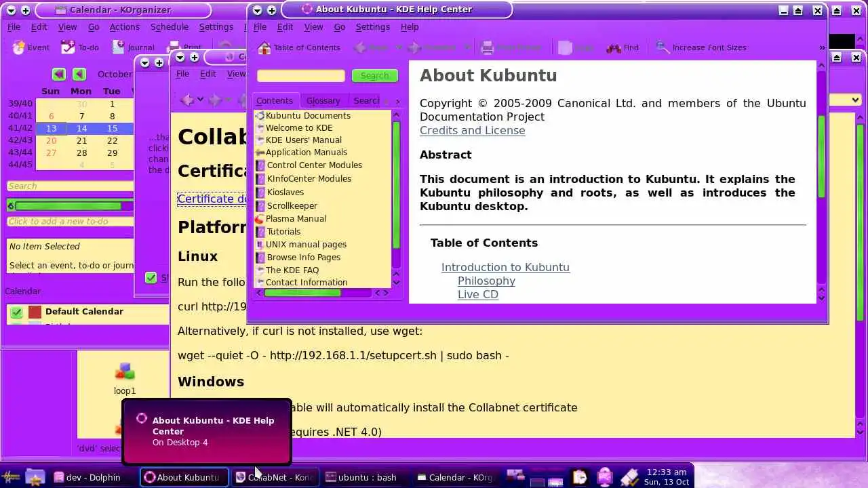Click the New Event icon in KOrganizer
868x488 pixels.
[18, 47]
